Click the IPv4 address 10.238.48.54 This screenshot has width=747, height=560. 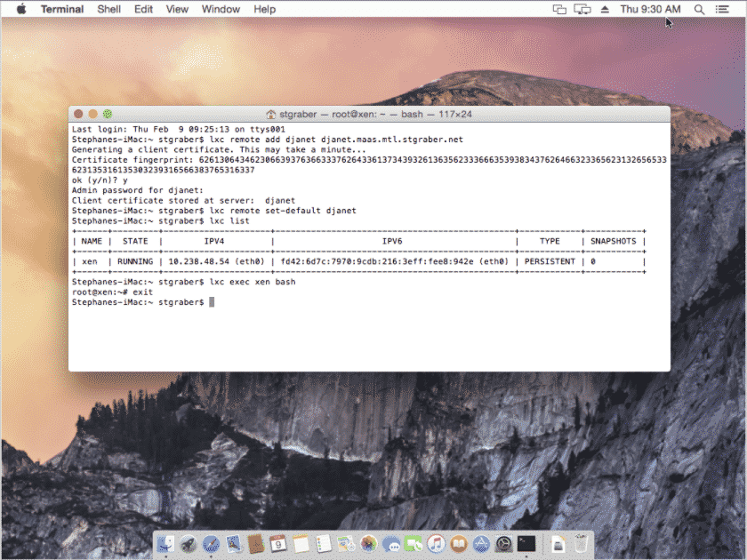point(198,261)
